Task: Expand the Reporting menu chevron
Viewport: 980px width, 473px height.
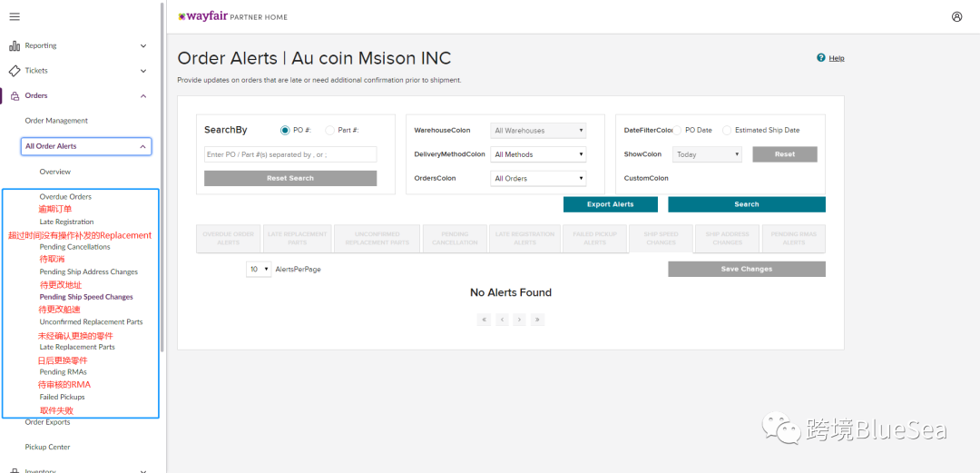Action: [x=143, y=45]
